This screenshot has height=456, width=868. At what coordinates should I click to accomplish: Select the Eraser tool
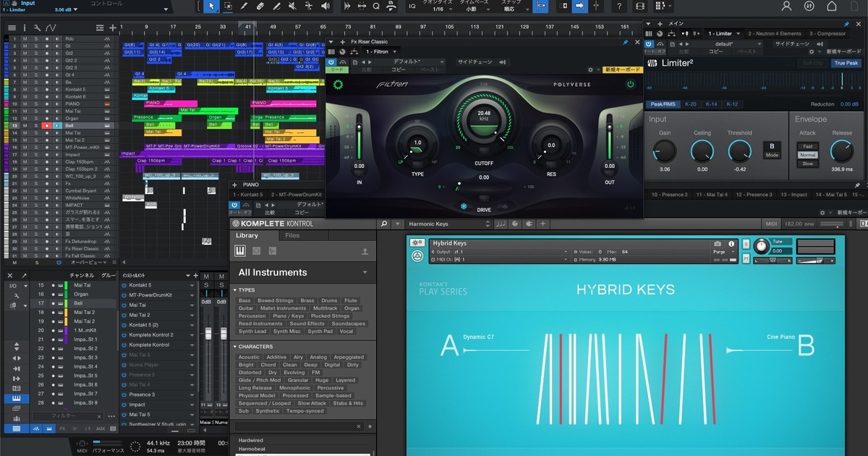pos(260,7)
